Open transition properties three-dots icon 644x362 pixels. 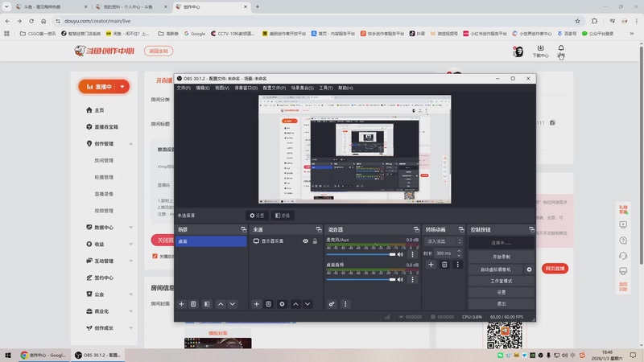(x=457, y=265)
